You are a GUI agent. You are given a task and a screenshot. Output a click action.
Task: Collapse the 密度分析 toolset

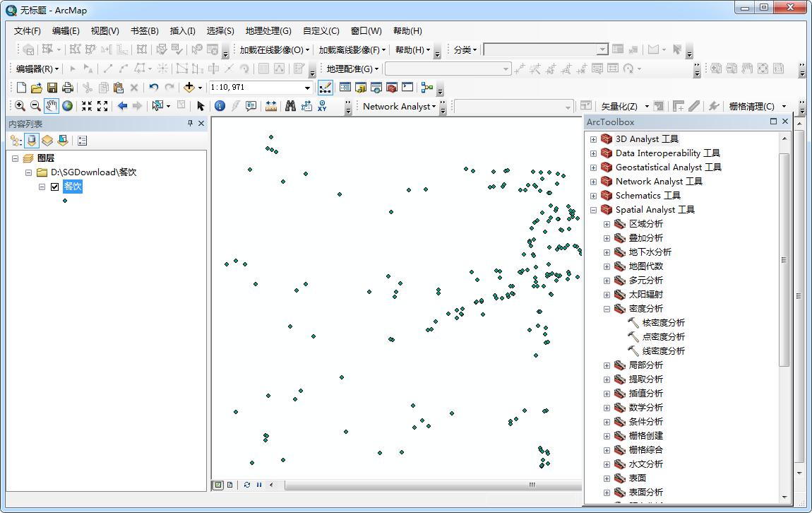click(x=607, y=309)
